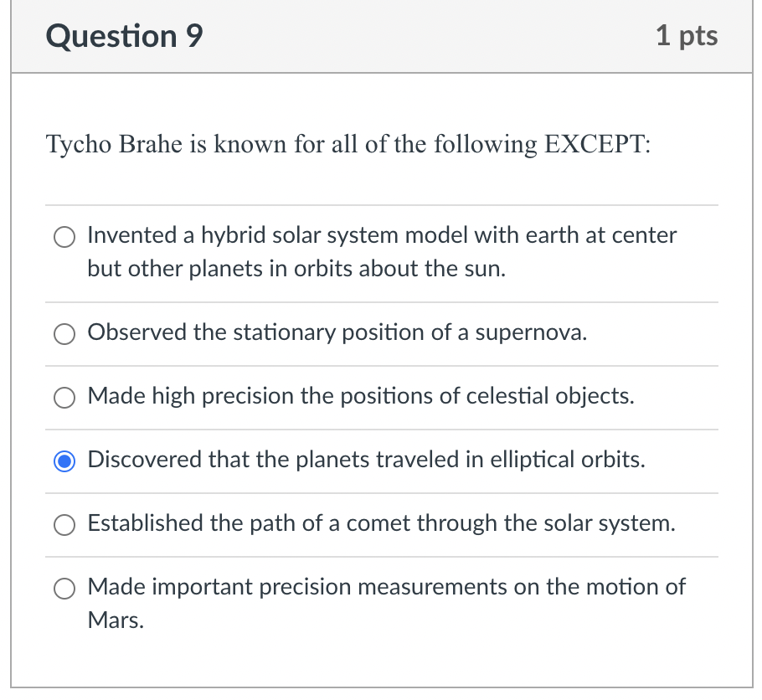Click the Mars measurements answer text
The height and width of the screenshot is (700, 762).
click(x=386, y=588)
